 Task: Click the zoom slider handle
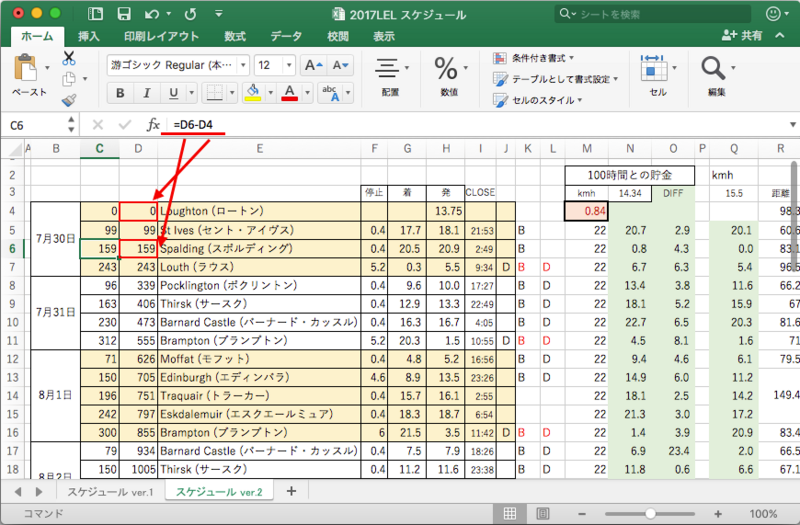[x=650, y=514]
